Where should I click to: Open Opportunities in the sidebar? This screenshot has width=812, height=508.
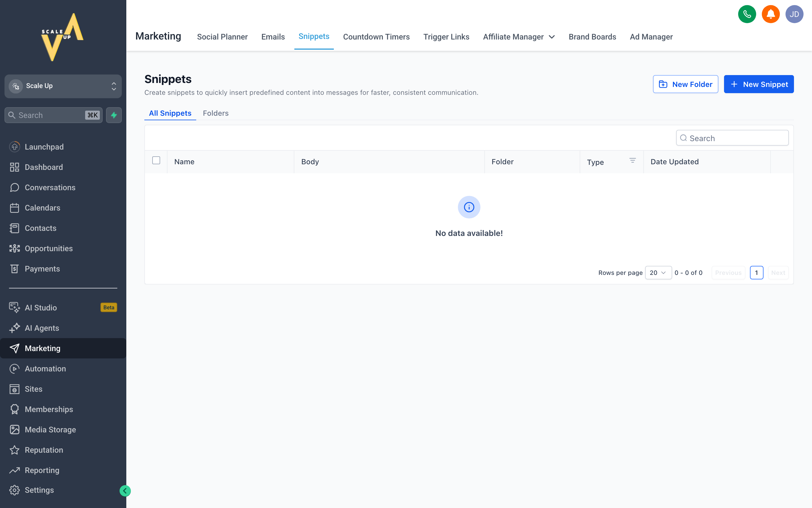[63, 248]
